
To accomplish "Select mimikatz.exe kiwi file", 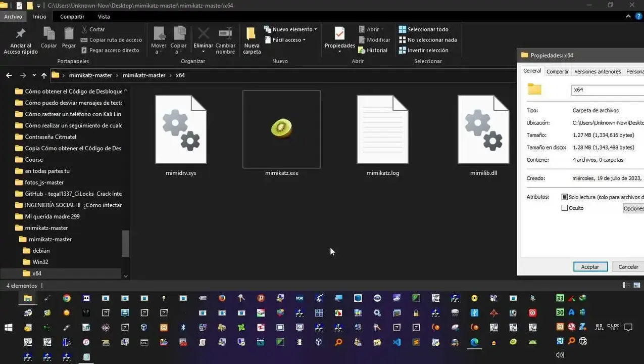I will pos(281,134).
